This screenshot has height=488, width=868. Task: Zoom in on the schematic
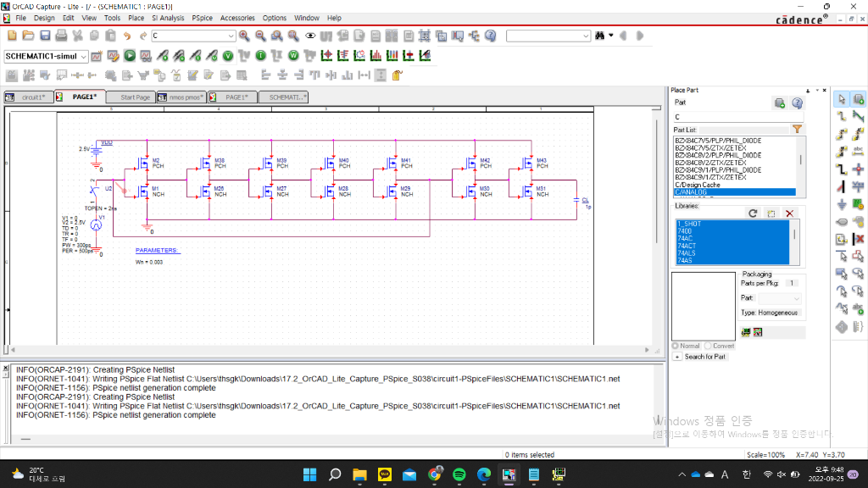tap(246, 36)
